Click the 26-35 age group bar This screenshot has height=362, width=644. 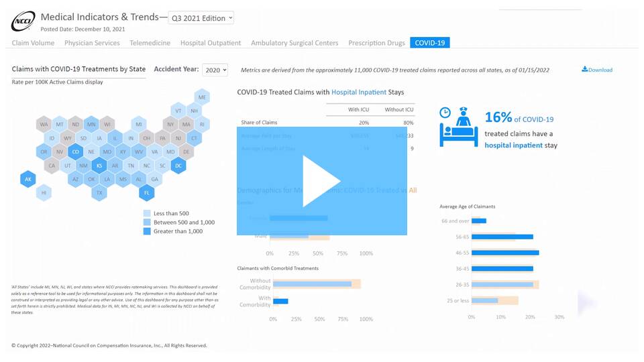click(502, 285)
